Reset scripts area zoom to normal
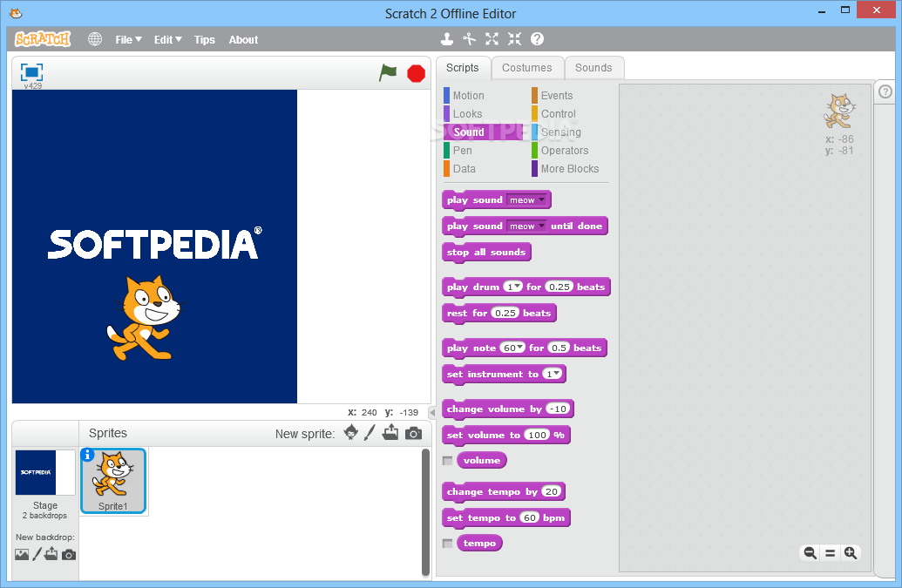902x588 pixels. coord(830,553)
